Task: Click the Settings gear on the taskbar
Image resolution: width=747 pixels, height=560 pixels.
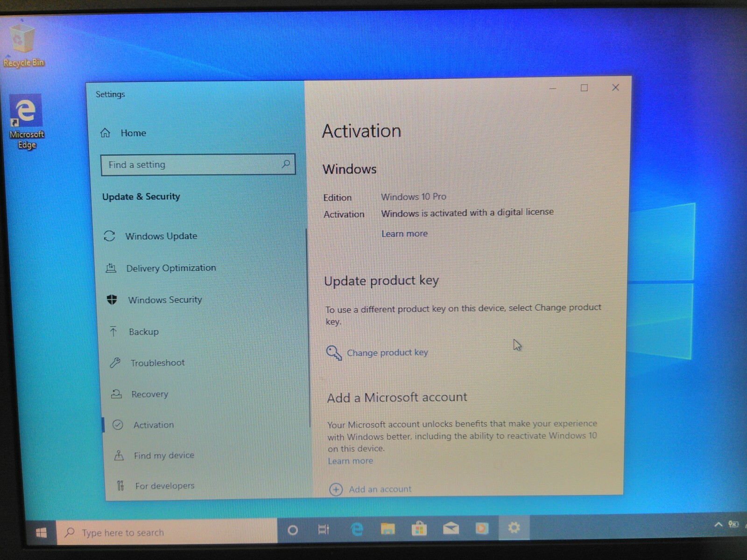Action: (514, 527)
